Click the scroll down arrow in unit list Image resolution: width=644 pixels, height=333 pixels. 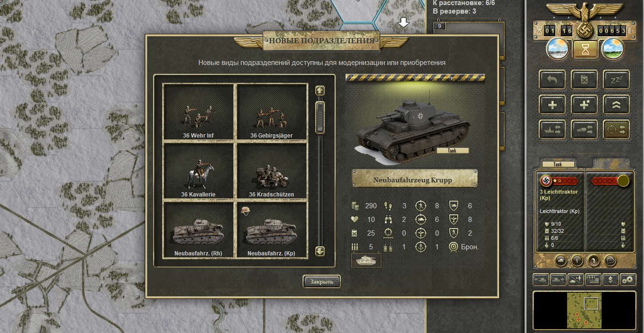click(x=320, y=251)
